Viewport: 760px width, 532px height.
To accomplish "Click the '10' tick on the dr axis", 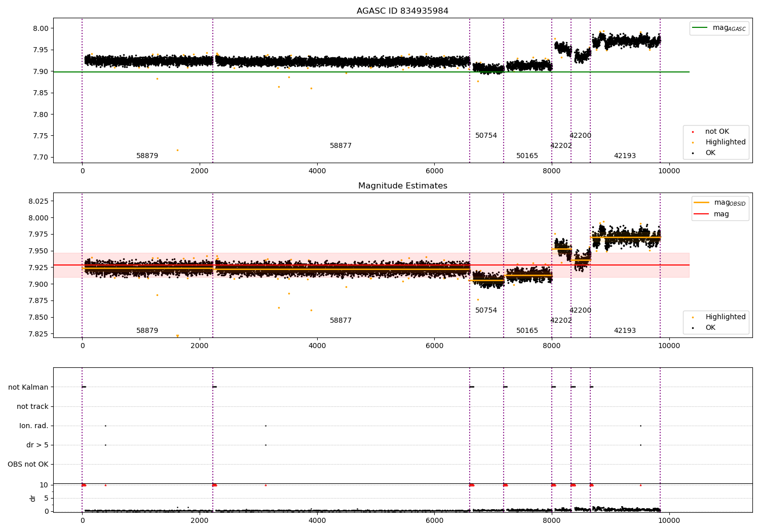I will pos(44,485).
